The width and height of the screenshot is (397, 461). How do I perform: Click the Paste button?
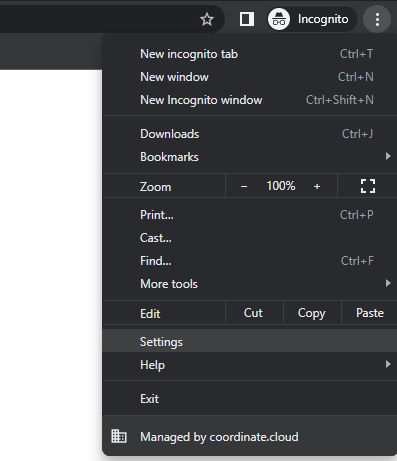coord(369,313)
